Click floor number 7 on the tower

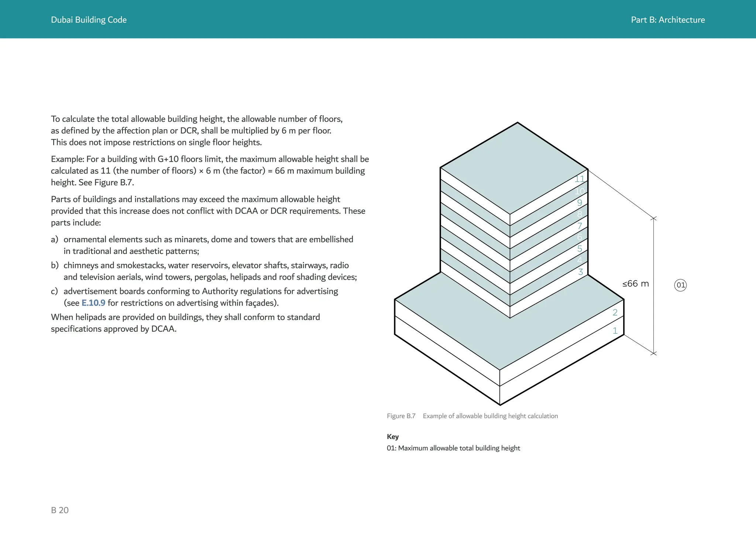(x=580, y=226)
